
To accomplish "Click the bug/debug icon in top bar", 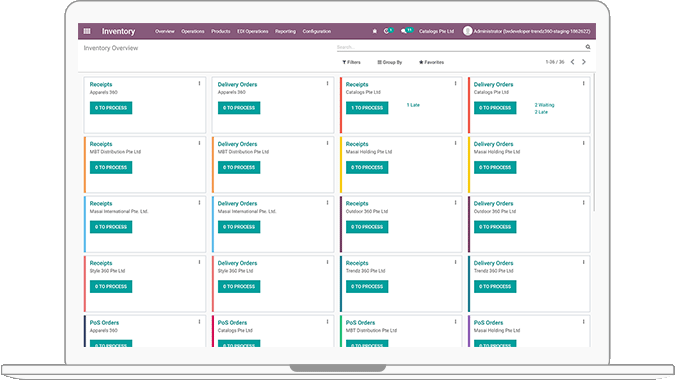I will [x=375, y=31].
